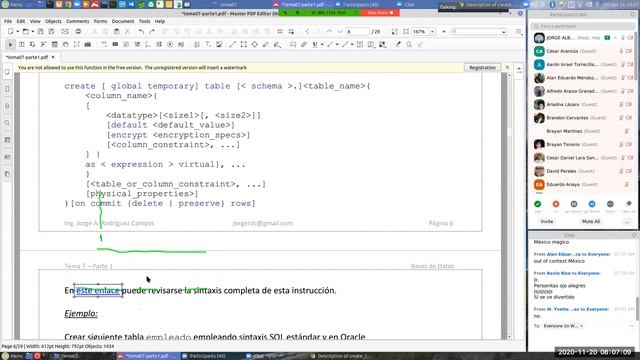640x360 pixels.
Task: Open the File menu
Action: coord(8,21)
